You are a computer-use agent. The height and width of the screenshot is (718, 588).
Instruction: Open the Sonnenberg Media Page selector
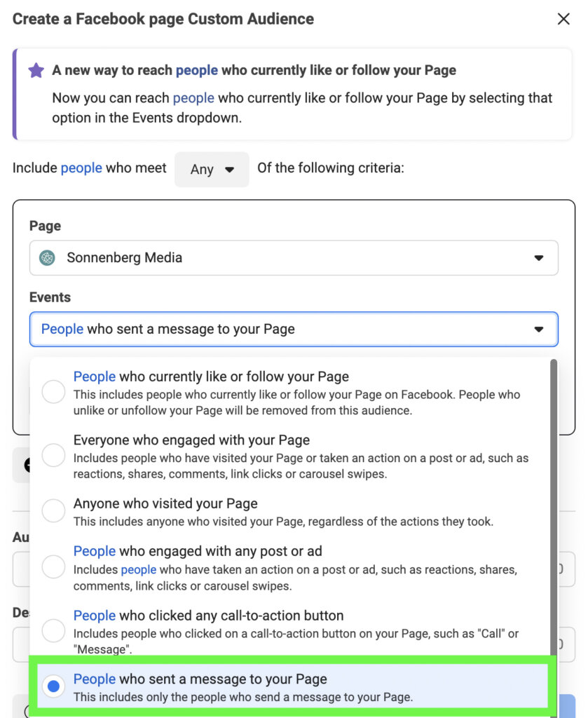point(293,258)
